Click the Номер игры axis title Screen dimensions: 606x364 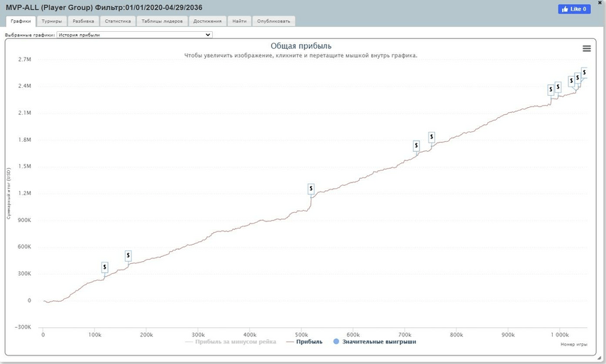coord(573,344)
